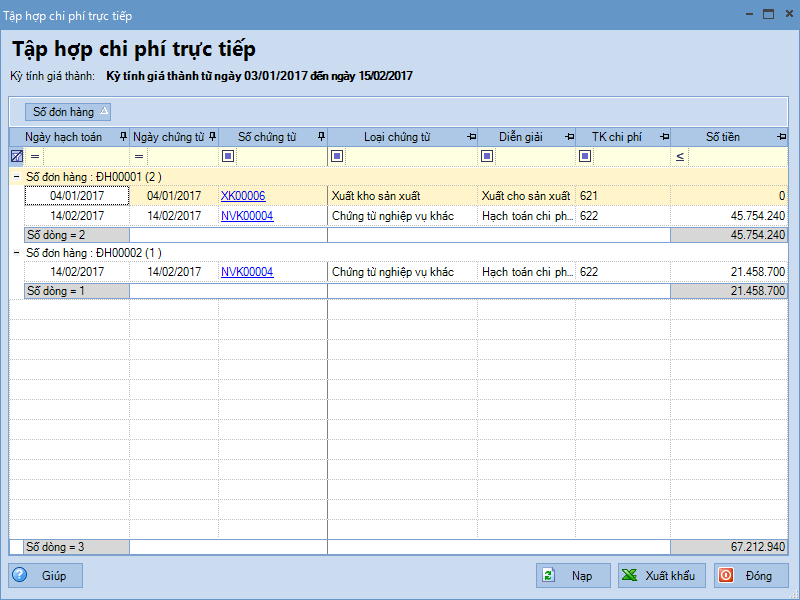Open filter operator for Số chứng từ column
800x600 pixels.
pos(228,156)
